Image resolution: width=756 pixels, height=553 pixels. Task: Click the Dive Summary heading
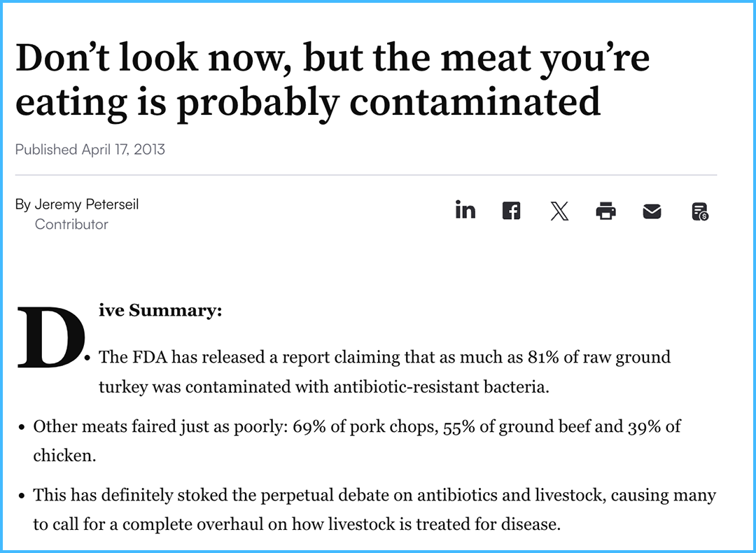[160, 310]
